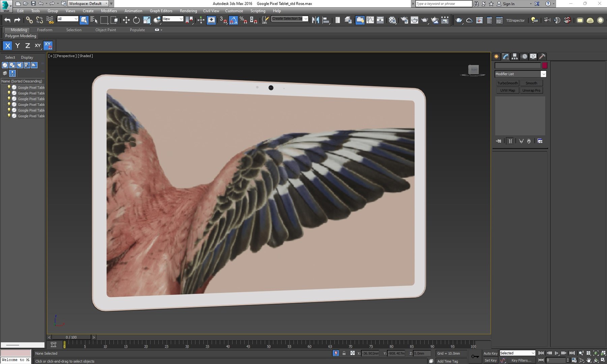Viewport: 607px width, 364px height.
Task: Open the Utilities panel hammer icon
Action: click(x=542, y=57)
